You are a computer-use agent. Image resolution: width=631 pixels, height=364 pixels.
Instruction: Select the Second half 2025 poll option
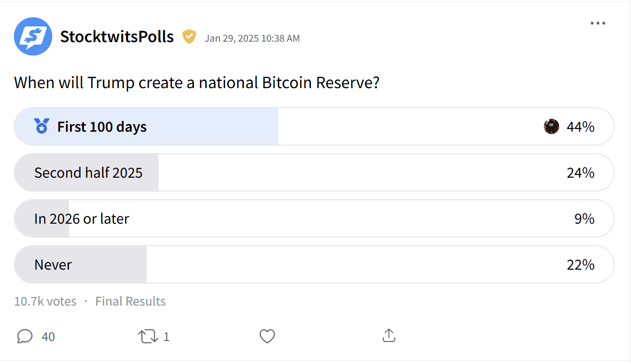tap(314, 172)
